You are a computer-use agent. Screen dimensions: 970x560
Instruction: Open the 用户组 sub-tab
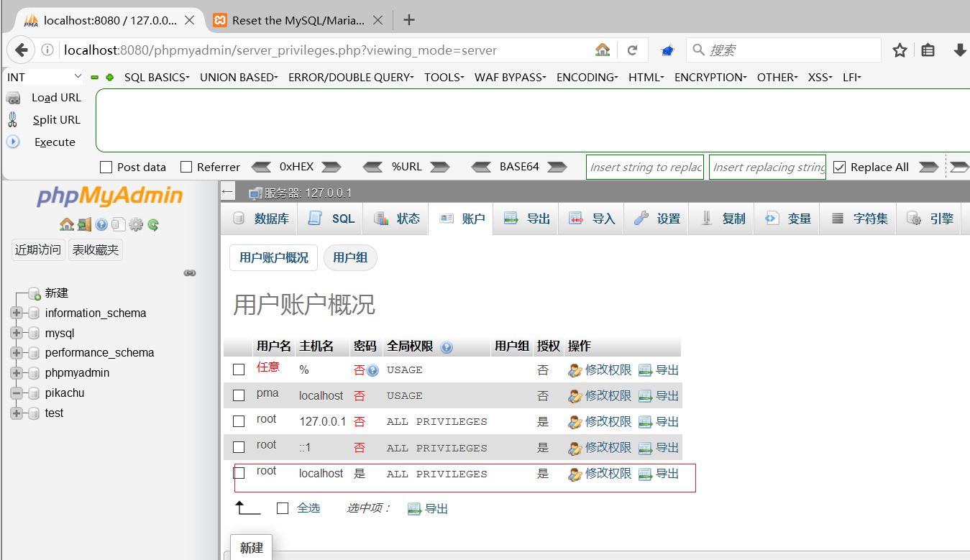click(350, 257)
